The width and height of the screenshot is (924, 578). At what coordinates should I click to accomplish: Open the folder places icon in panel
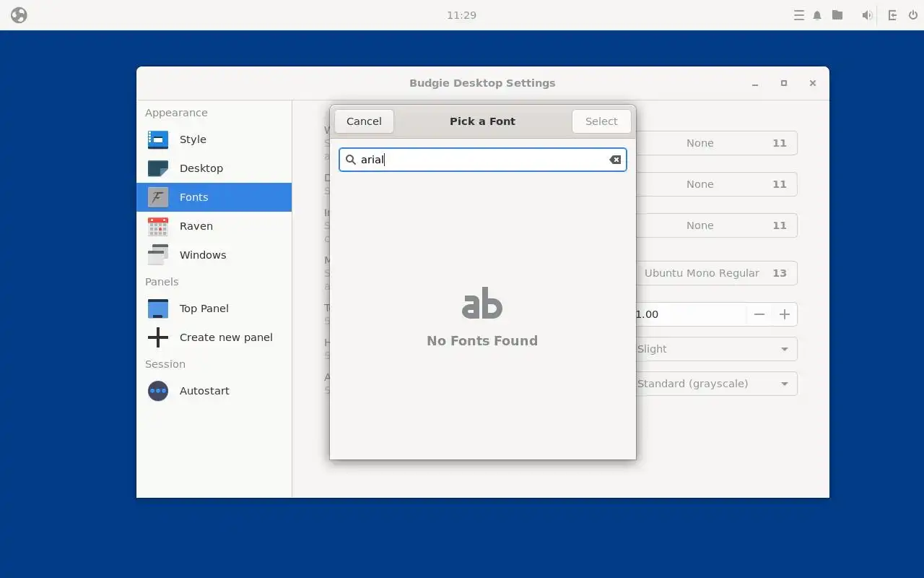(837, 14)
